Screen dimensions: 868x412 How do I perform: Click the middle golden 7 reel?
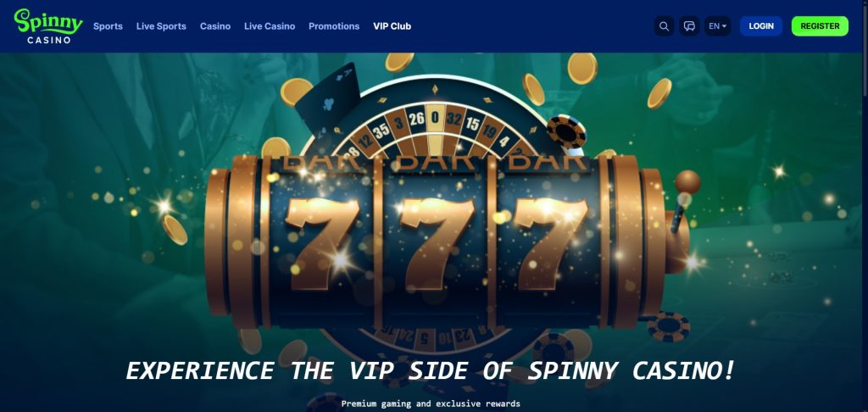tap(437, 243)
